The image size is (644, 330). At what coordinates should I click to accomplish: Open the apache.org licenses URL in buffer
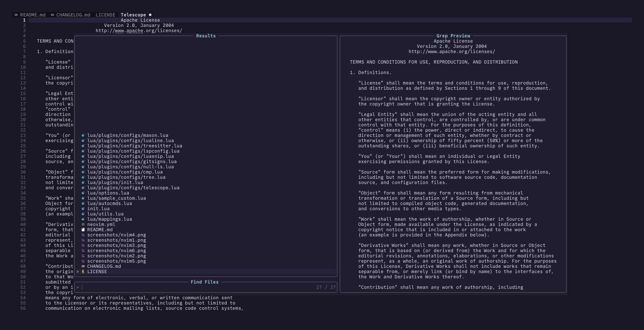(139, 31)
